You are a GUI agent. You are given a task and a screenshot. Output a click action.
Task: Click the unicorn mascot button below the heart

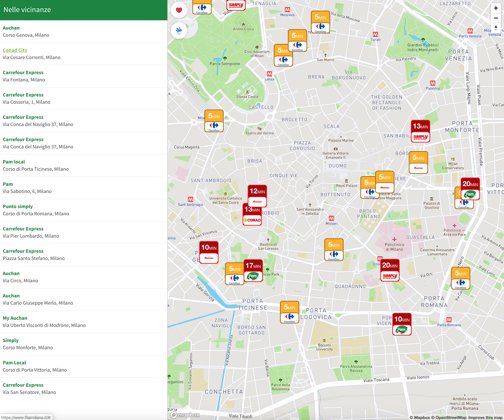tap(179, 30)
